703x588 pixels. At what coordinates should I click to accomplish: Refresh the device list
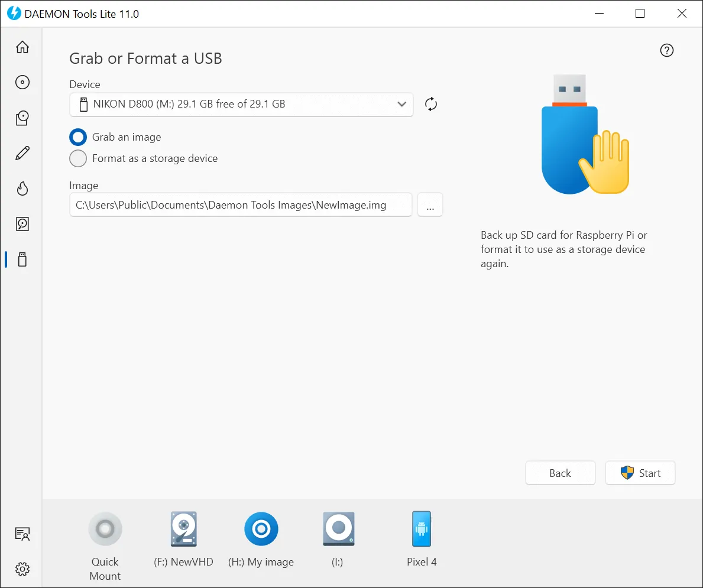point(431,104)
